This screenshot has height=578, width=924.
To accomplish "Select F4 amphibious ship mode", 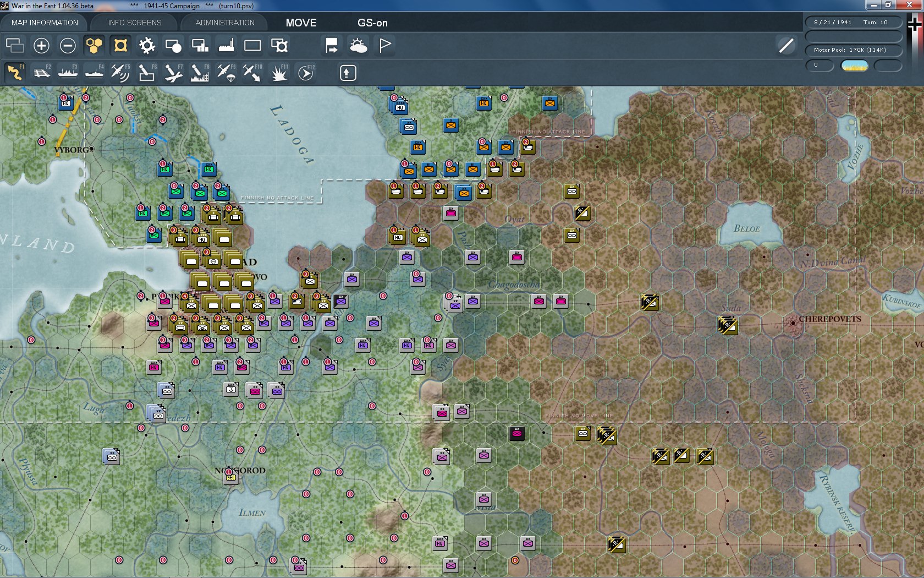I will coord(94,73).
